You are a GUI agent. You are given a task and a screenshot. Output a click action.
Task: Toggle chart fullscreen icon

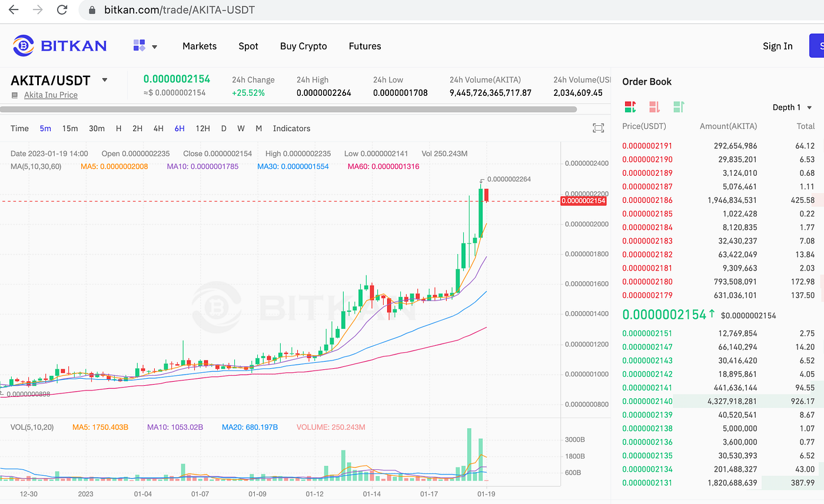pyautogui.click(x=598, y=128)
